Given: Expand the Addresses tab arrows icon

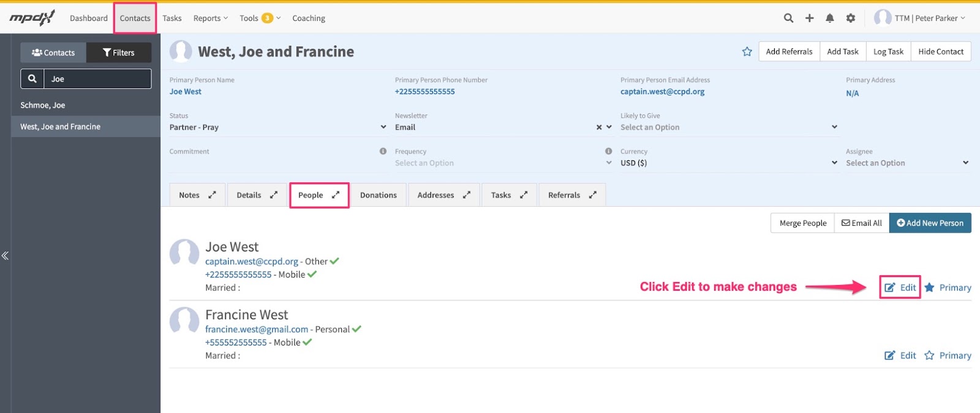Looking at the screenshot, I should point(466,195).
